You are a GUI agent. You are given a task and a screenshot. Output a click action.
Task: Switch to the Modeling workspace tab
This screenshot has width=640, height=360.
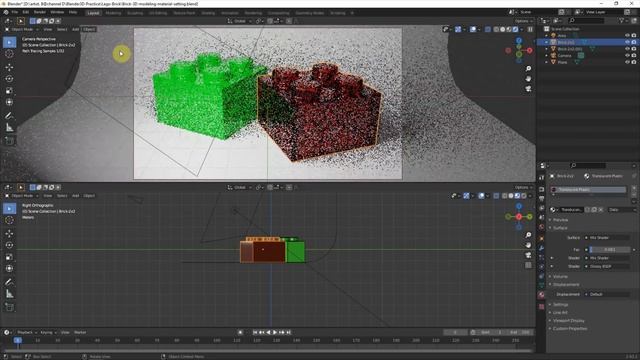(x=113, y=13)
